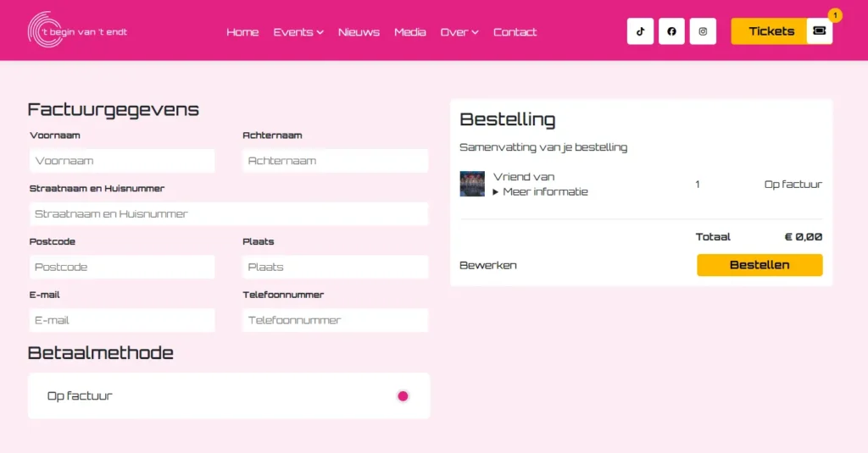Open the Nieuws menu item
Screen dimensions: 868x453
click(x=359, y=32)
